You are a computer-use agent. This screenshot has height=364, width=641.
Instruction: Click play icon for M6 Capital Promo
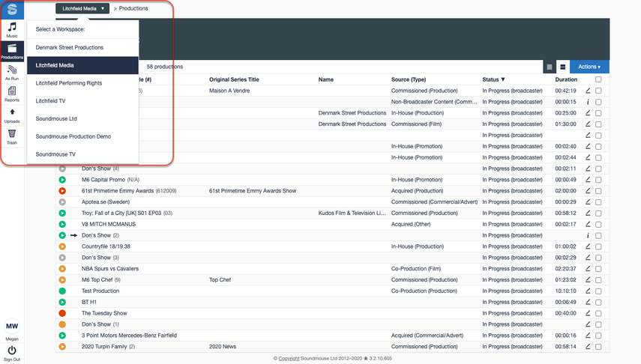[62, 180]
